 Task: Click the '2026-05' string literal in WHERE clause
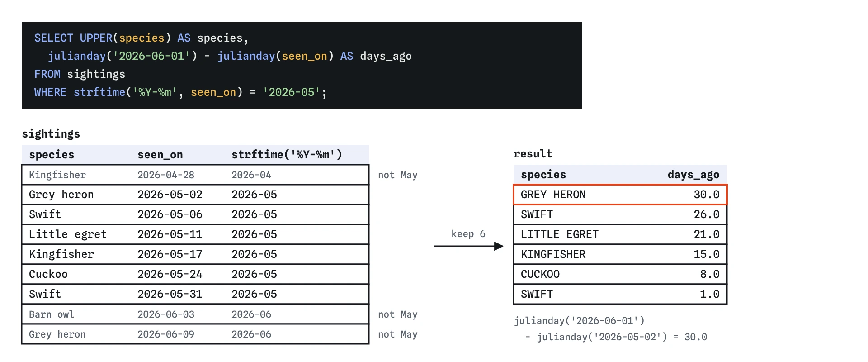pos(292,92)
